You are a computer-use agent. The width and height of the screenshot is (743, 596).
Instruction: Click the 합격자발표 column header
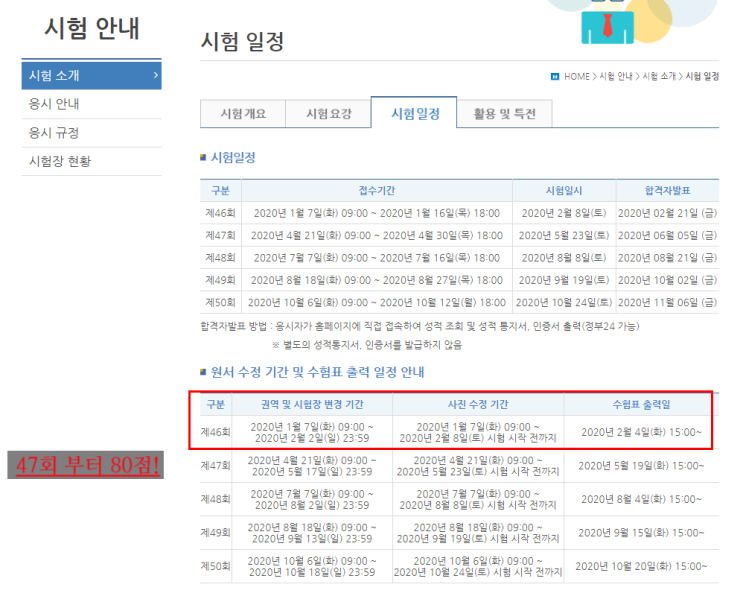click(x=668, y=190)
